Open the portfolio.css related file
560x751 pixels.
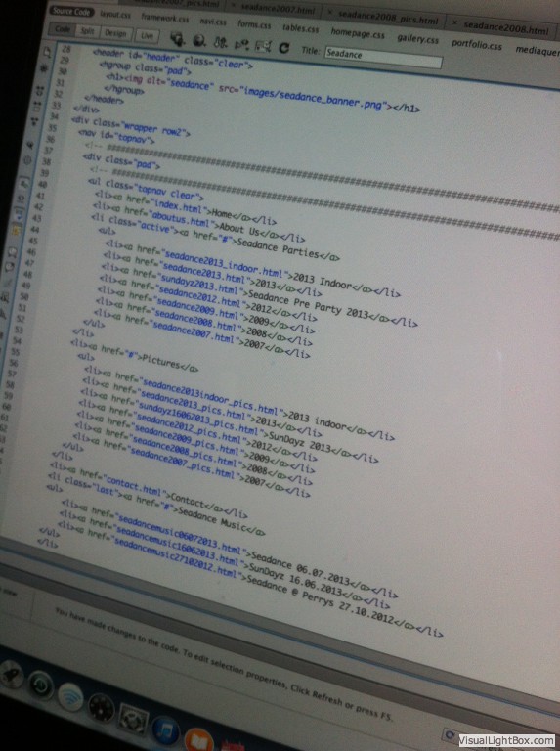coord(477,45)
